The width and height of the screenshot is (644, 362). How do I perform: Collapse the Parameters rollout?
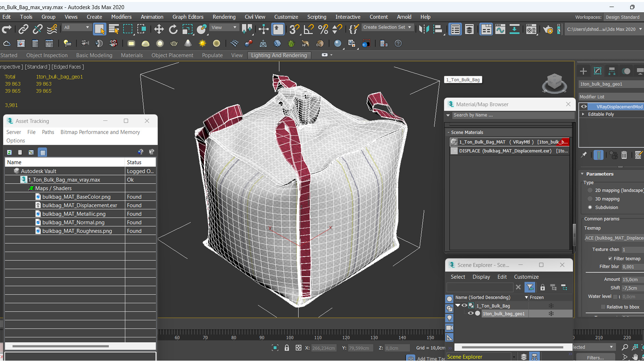click(x=582, y=174)
